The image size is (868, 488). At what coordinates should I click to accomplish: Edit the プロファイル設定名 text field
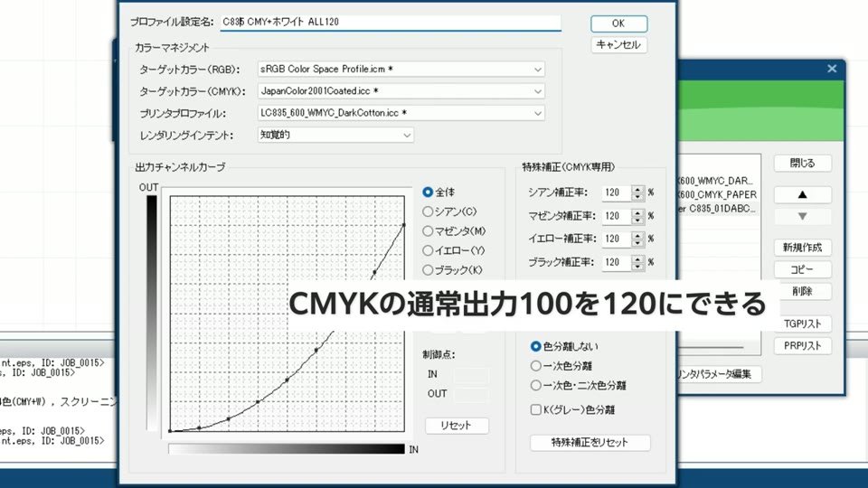tap(391, 22)
